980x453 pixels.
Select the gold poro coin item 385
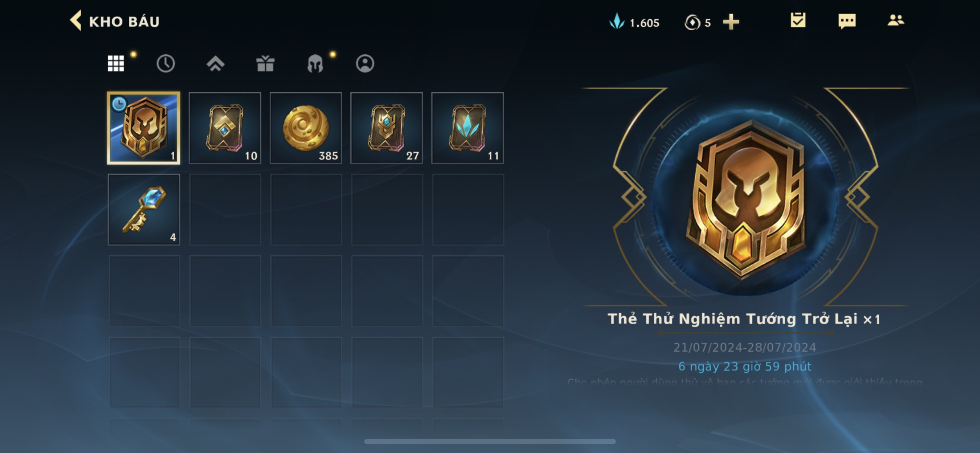pos(306,128)
